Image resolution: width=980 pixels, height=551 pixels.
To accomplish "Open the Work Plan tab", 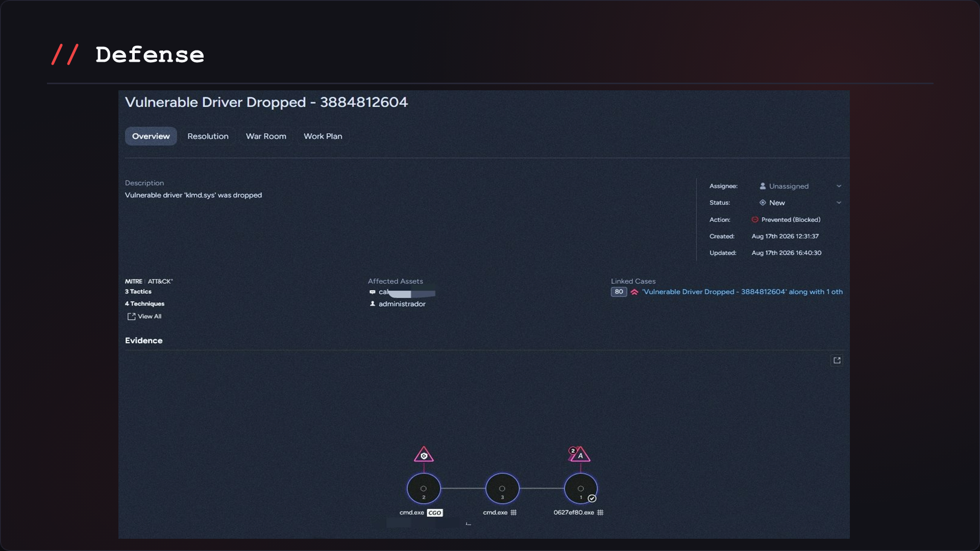I will pos(323,136).
